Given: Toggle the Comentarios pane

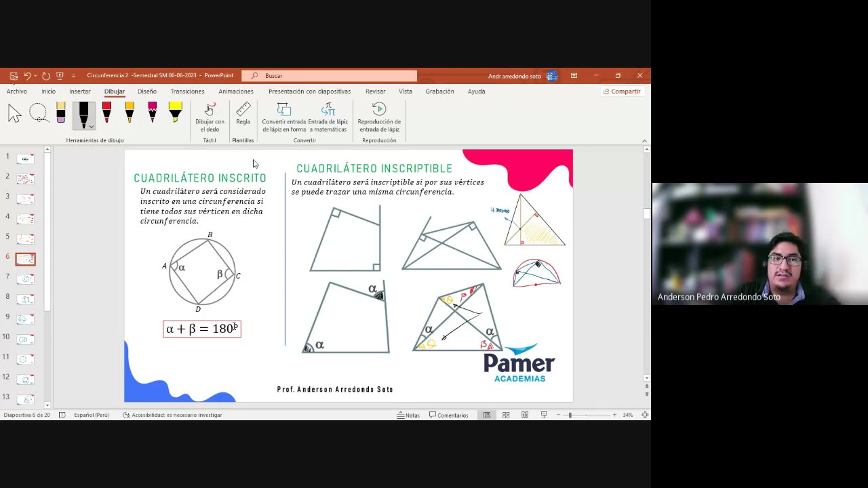Looking at the screenshot, I should coord(449,415).
